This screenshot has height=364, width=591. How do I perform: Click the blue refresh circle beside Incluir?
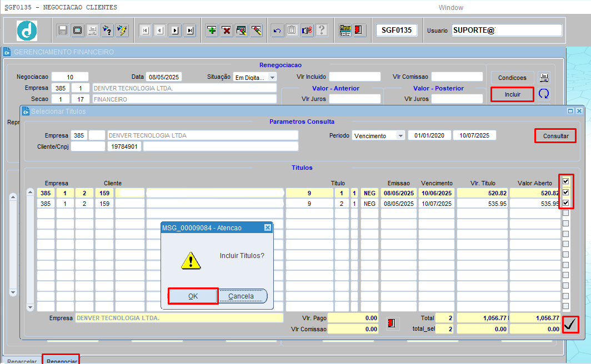[543, 94]
